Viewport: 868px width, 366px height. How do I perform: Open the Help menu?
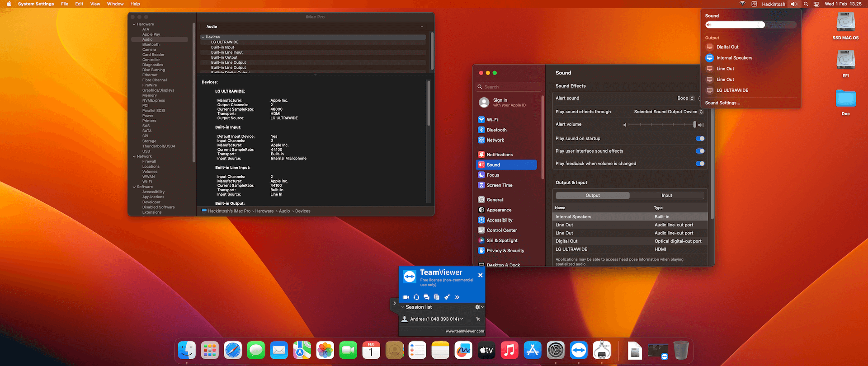[x=135, y=4]
